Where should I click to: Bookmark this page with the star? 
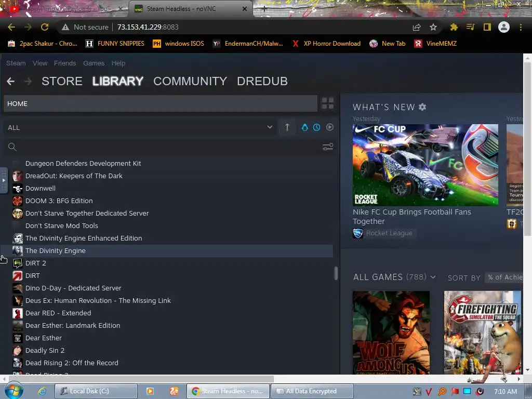coord(433,27)
